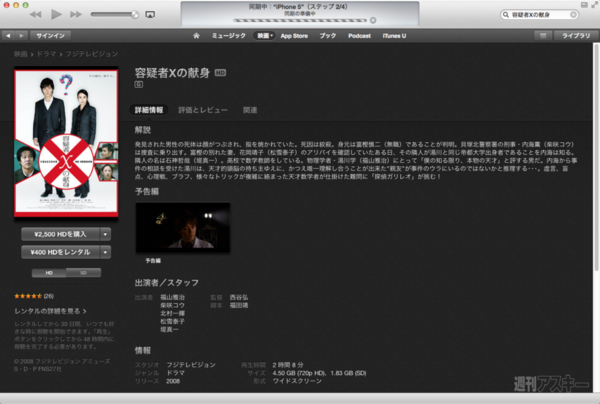Play the 予告編 trailer thumbnail
600x404 pixels.
(x=183, y=228)
